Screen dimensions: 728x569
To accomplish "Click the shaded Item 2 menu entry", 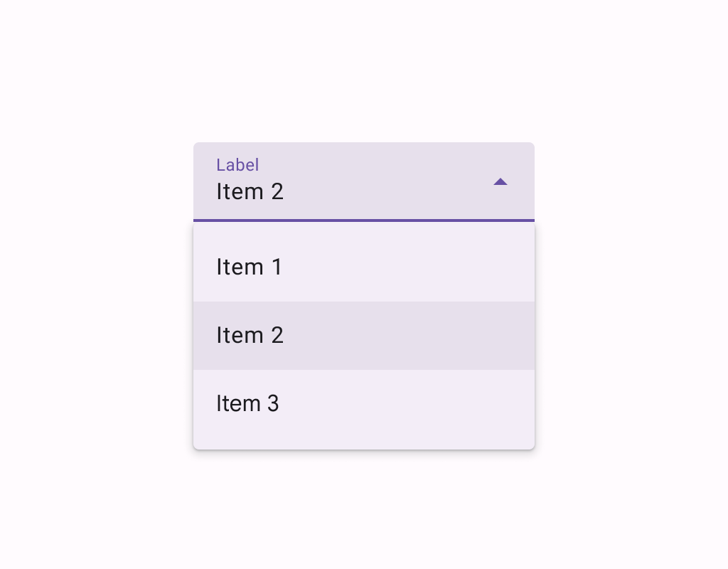I will 364,336.
